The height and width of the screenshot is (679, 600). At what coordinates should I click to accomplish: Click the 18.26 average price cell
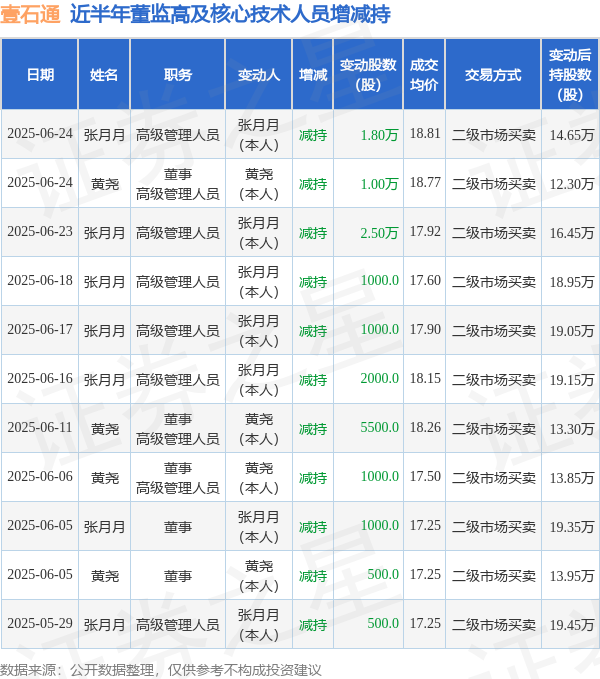coord(425,427)
